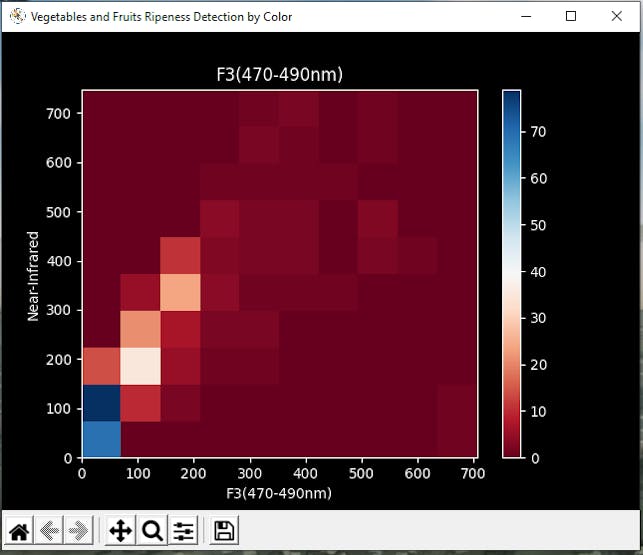
Task: Click the Near-Infrared y-axis label
Action: pos(33,276)
